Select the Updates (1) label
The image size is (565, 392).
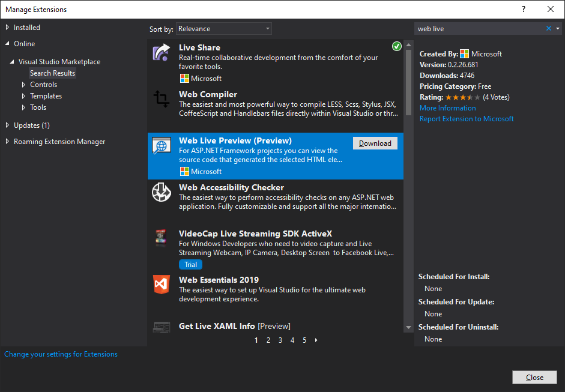pos(32,125)
